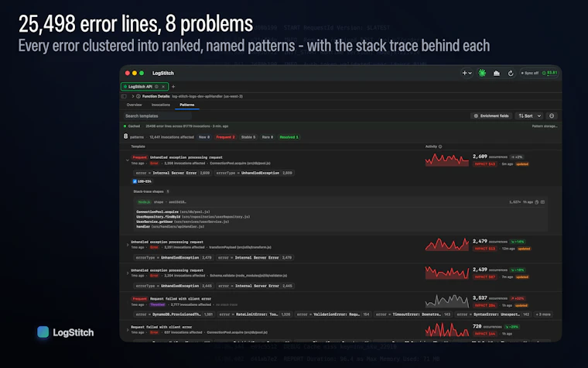Switch to the Overview tab

135,105
